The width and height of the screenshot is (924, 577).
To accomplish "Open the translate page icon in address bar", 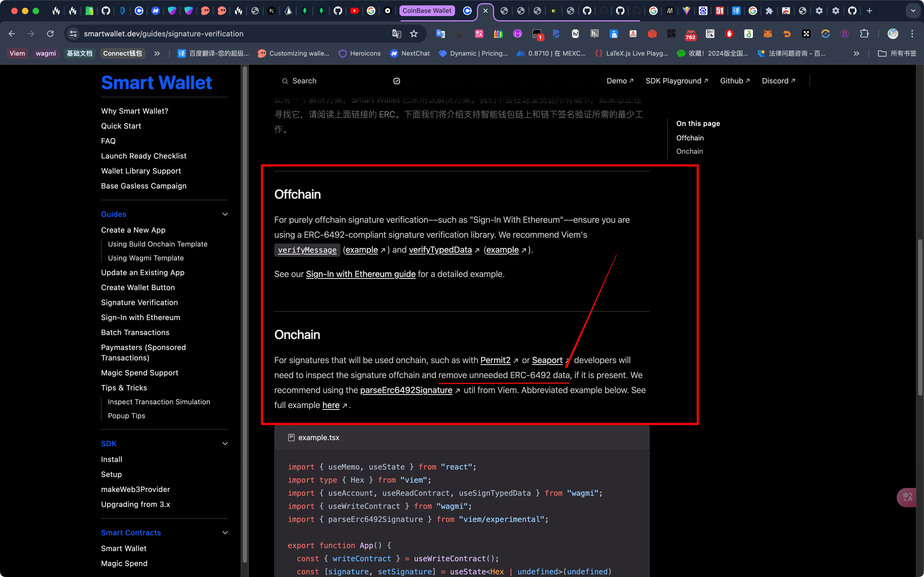I will pyautogui.click(x=396, y=34).
